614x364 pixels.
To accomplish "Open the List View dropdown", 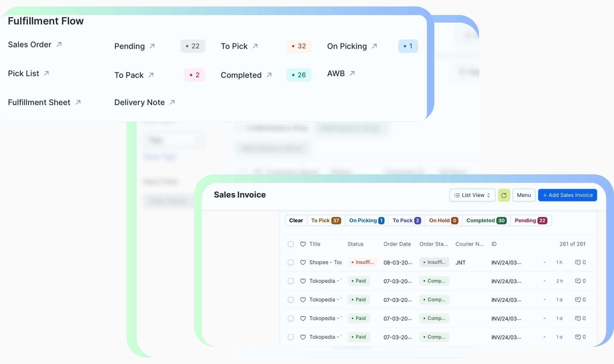I will pyautogui.click(x=472, y=195).
